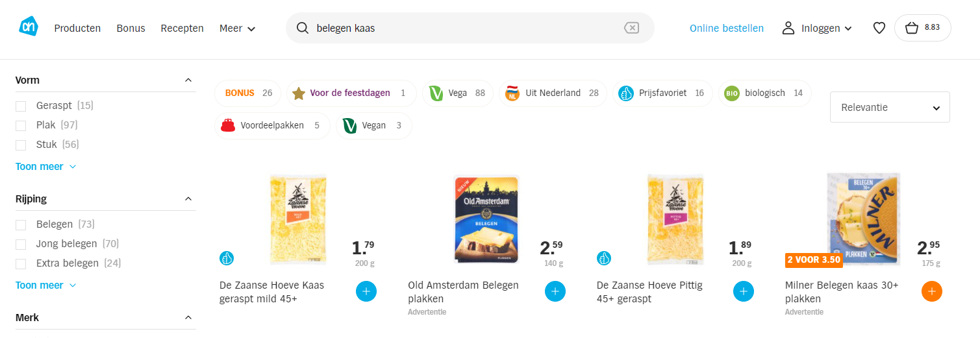Open the shopping basket showing 8.83

pos(922,28)
